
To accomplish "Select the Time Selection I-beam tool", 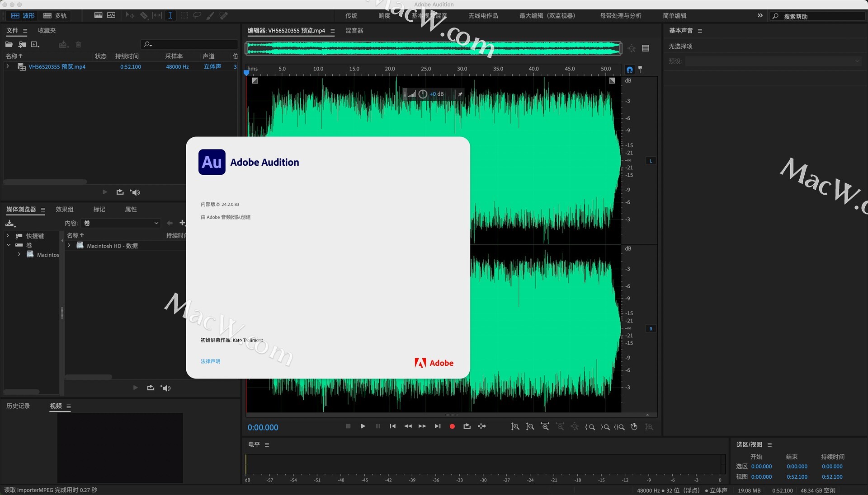I will click(x=170, y=15).
